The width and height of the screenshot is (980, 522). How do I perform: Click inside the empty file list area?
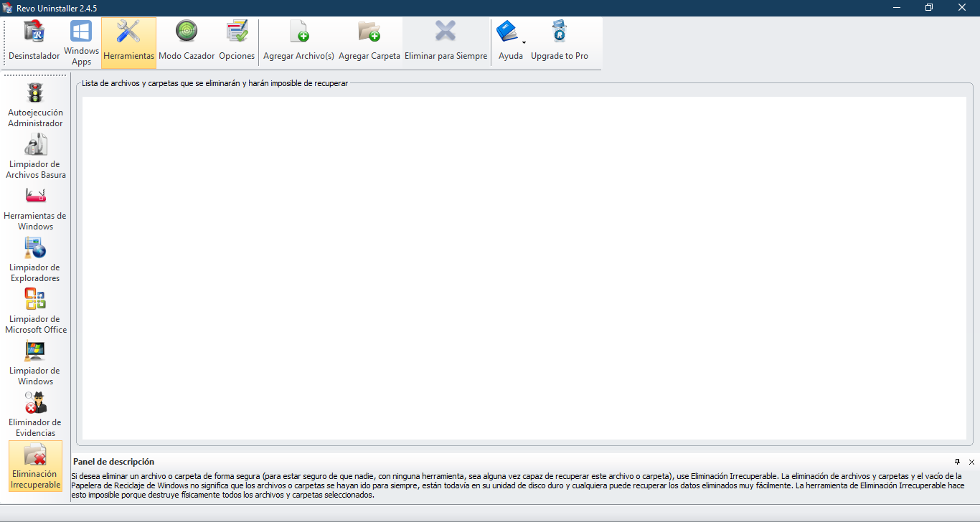(524, 267)
